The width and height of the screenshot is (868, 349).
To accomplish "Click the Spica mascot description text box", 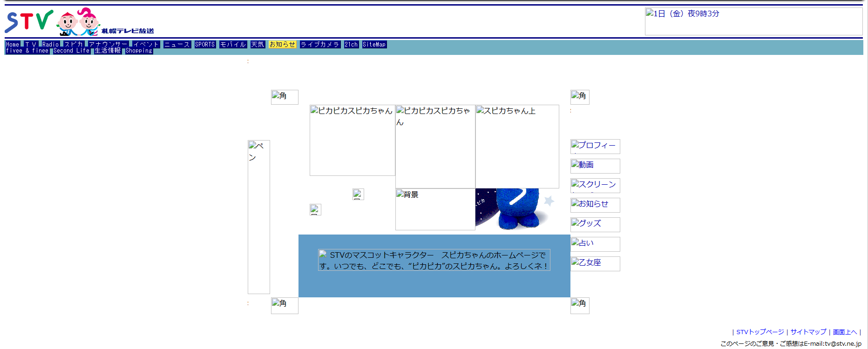I will [434, 260].
